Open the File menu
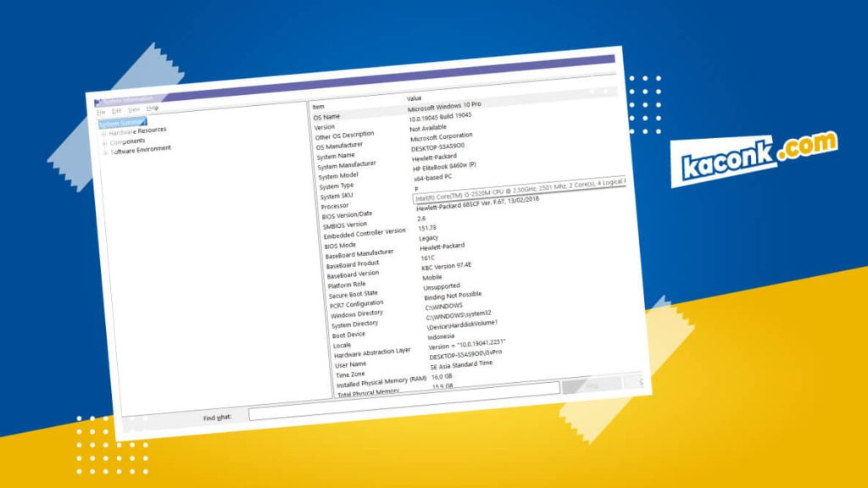Viewport: 868px width, 488px height. pyautogui.click(x=102, y=113)
